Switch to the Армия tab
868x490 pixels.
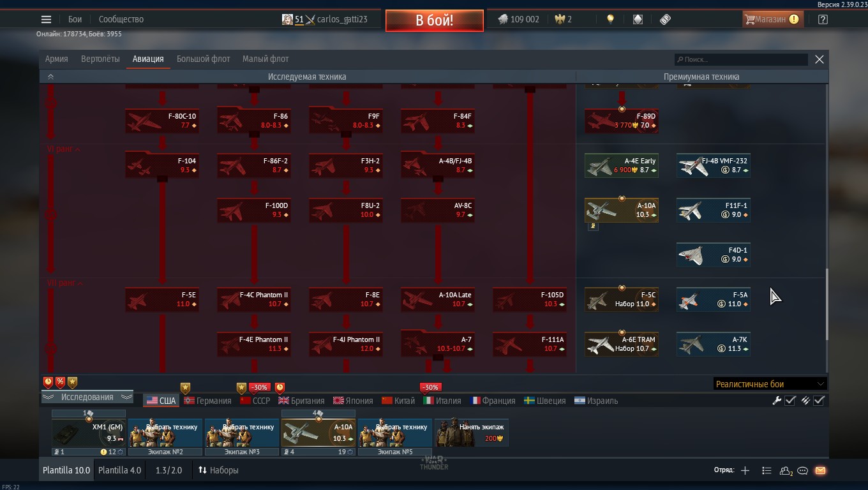(56, 59)
